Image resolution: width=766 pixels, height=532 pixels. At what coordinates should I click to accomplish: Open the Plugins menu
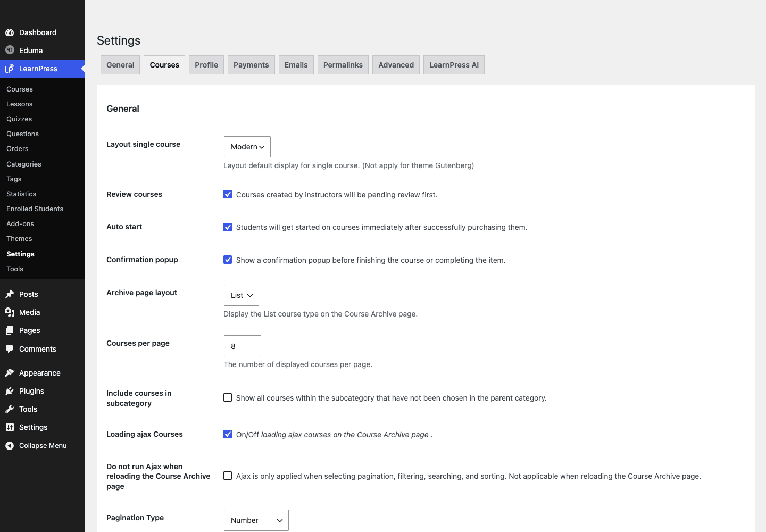pyautogui.click(x=43, y=391)
